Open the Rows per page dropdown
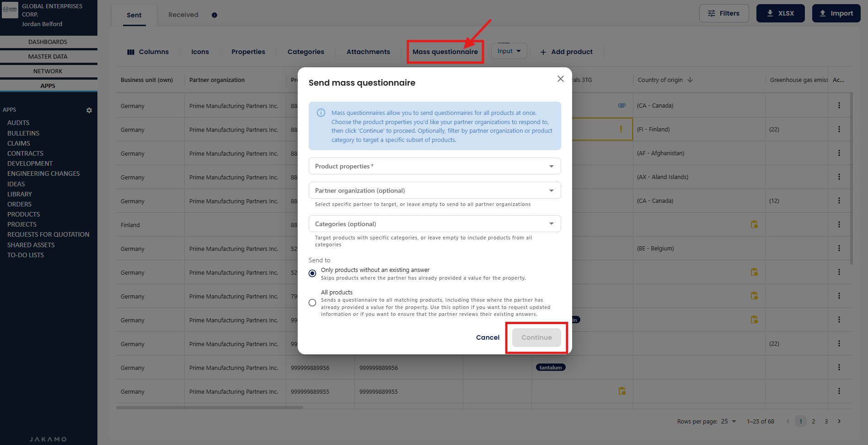This screenshot has height=445, width=868. point(729,421)
